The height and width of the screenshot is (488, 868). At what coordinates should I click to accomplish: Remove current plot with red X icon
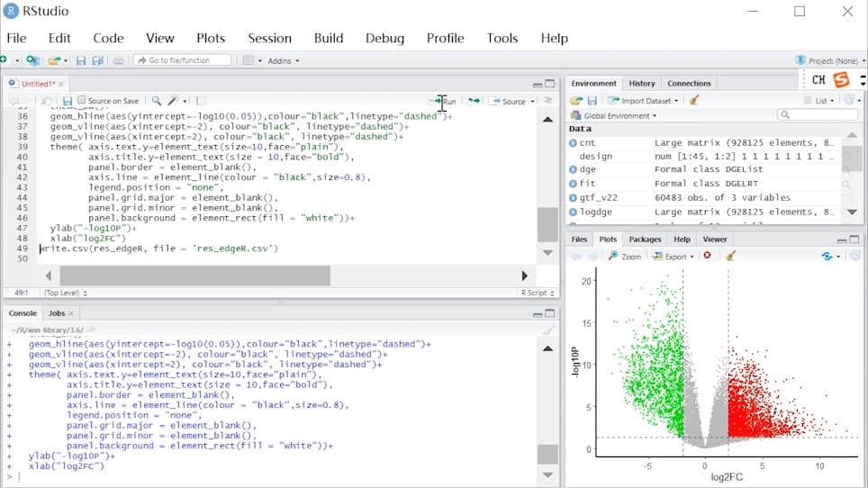coord(708,256)
